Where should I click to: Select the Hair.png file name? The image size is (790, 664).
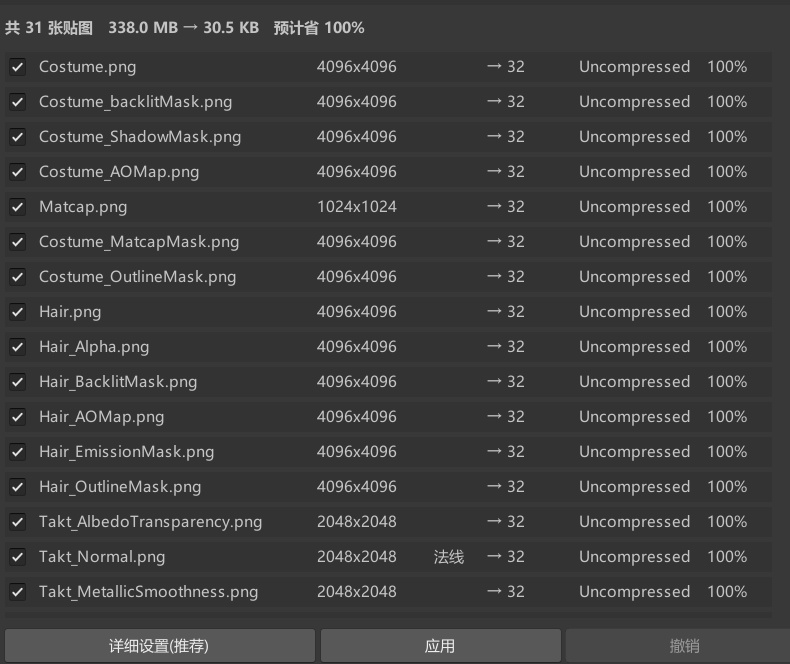coord(70,312)
